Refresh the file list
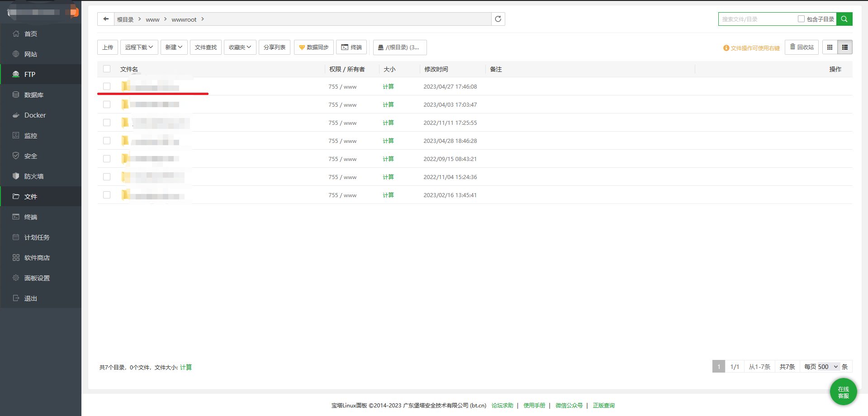This screenshot has width=868, height=416. [498, 19]
